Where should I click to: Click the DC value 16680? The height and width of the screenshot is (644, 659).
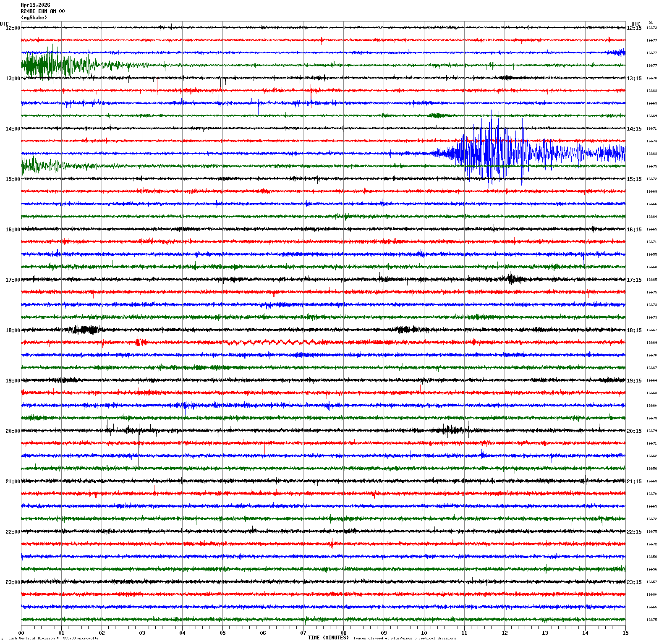(651, 595)
